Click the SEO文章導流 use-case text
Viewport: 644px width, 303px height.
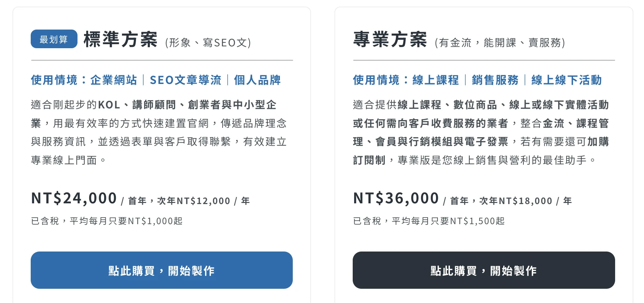(x=185, y=80)
